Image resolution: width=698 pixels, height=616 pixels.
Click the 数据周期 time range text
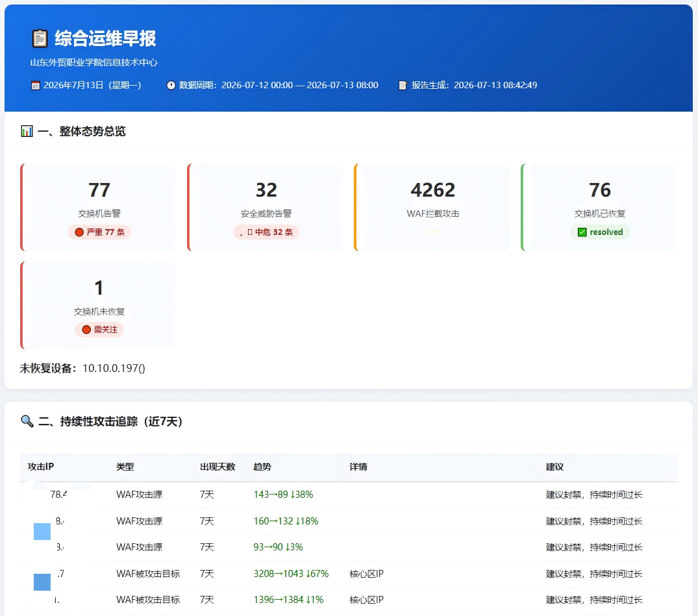coord(279,86)
